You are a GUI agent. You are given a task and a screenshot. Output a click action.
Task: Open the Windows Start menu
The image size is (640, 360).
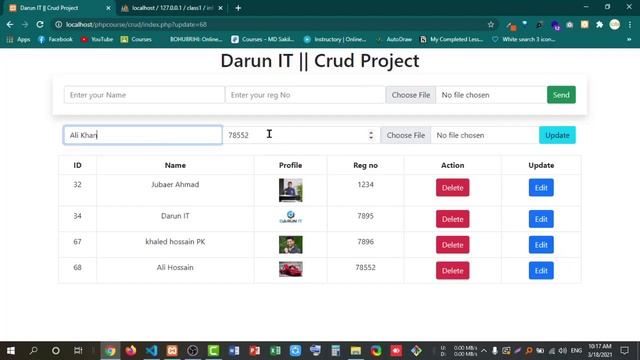pos(11,351)
